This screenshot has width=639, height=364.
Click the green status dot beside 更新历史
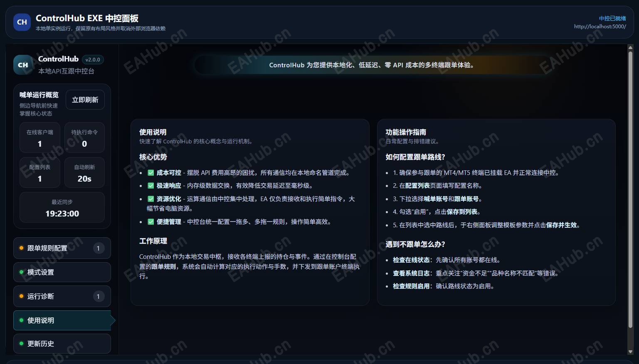21,344
